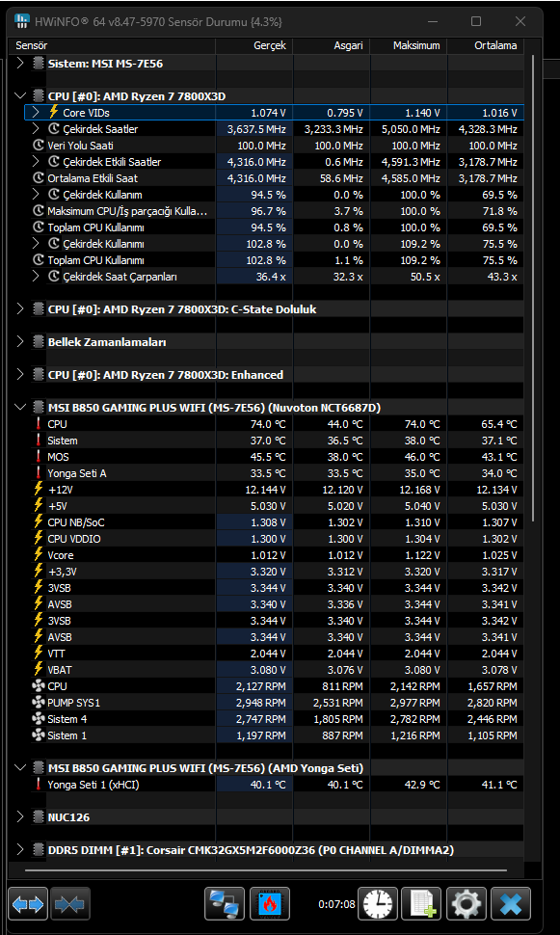Collapse the AMD Yonga Seti sensor group
The image size is (560, 935).
pos(19,768)
